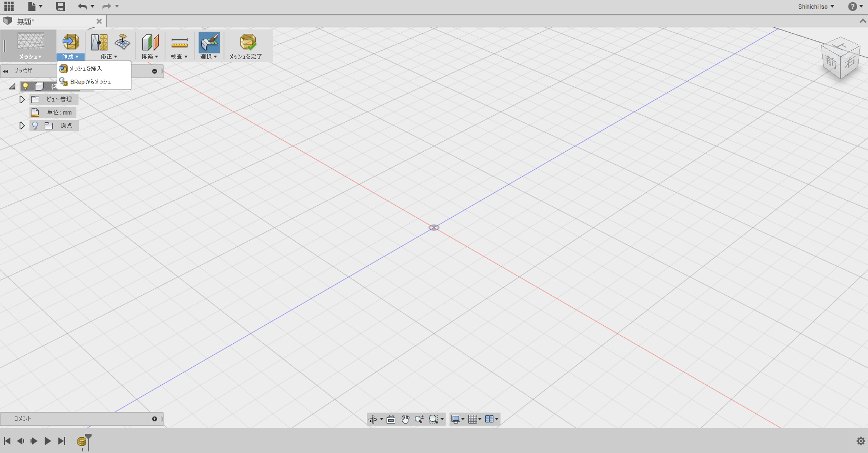Click the Insert Mesh toolbar icon
This screenshot has width=868, height=453.
(71, 42)
